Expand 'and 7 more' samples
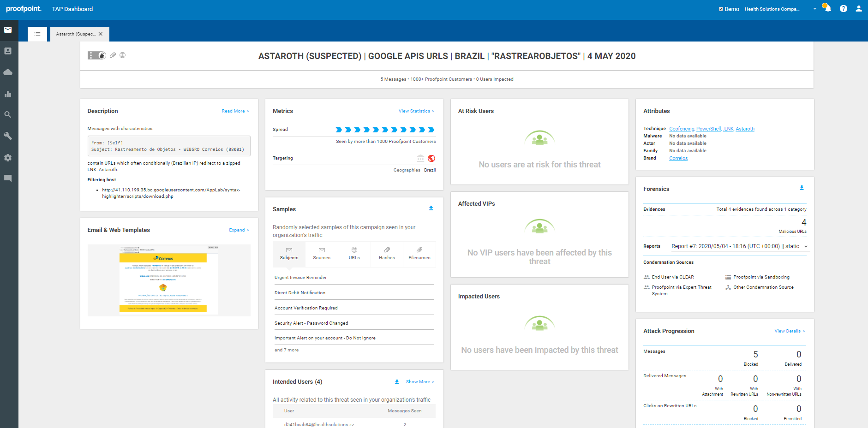Viewport: 868px width, 428px height. [x=287, y=350]
